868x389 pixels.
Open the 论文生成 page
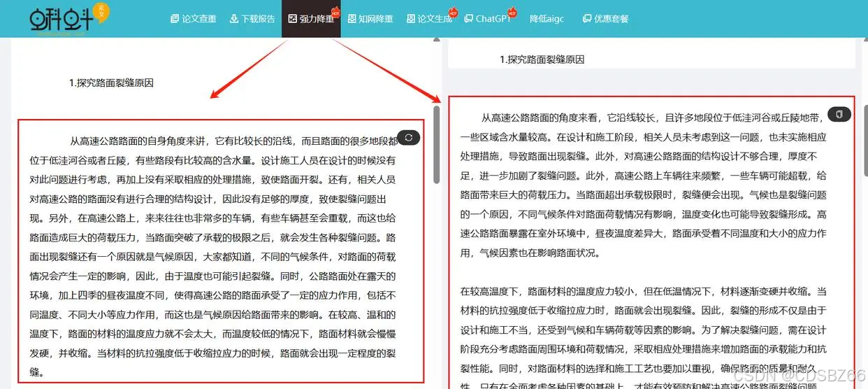click(429, 19)
